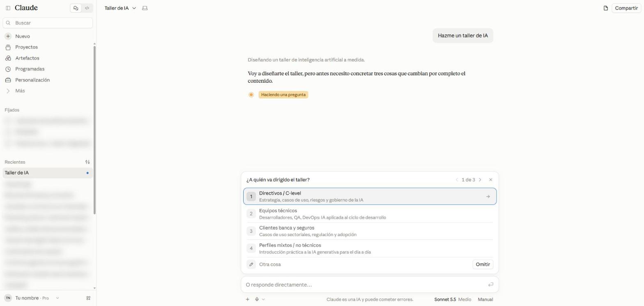Click the Programadas clock icon

coord(8,69)
